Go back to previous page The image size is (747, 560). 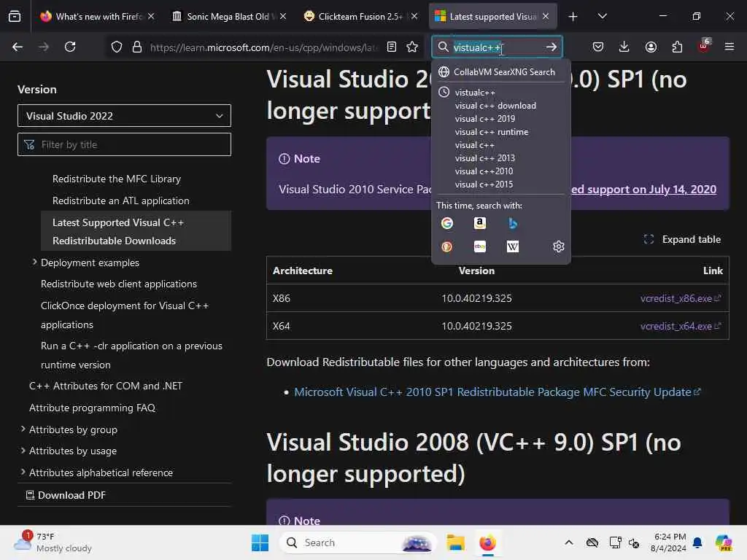[x=18, y=47]
